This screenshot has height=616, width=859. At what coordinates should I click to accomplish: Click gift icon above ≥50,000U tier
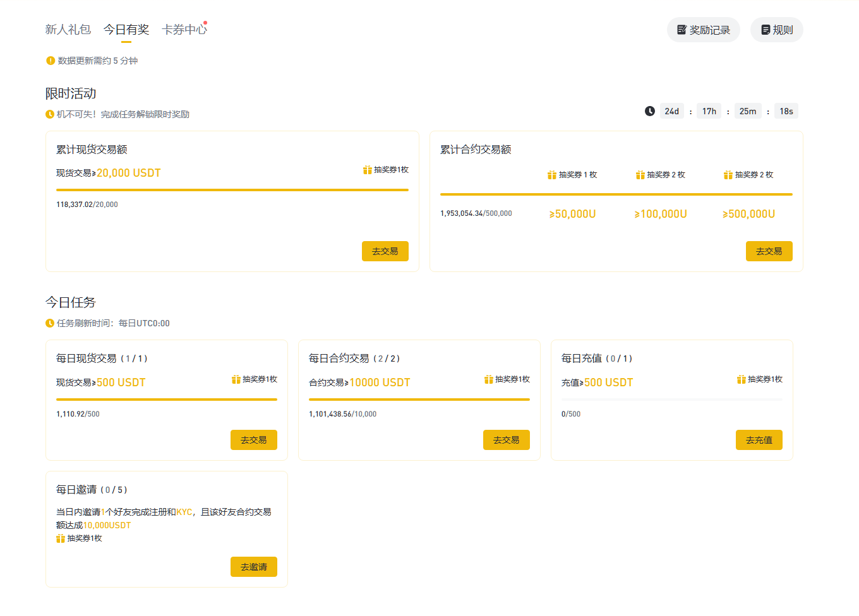pos(552,175)
